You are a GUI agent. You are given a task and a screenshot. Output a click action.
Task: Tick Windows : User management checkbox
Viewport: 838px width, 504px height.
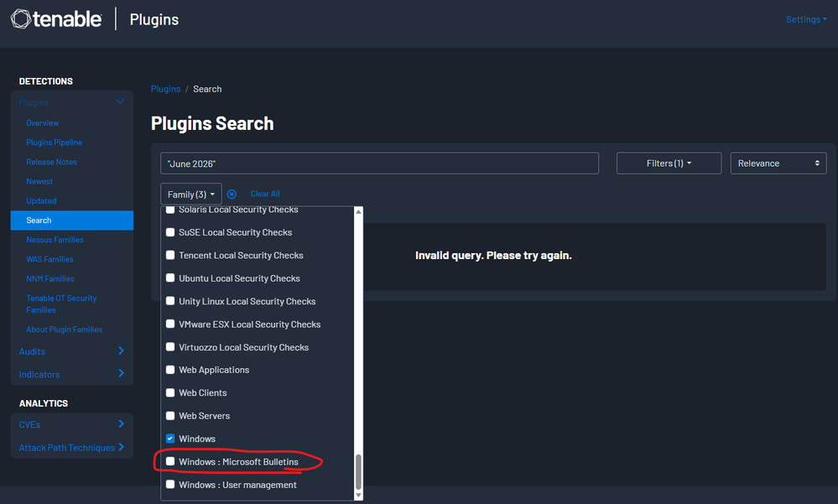170,484
